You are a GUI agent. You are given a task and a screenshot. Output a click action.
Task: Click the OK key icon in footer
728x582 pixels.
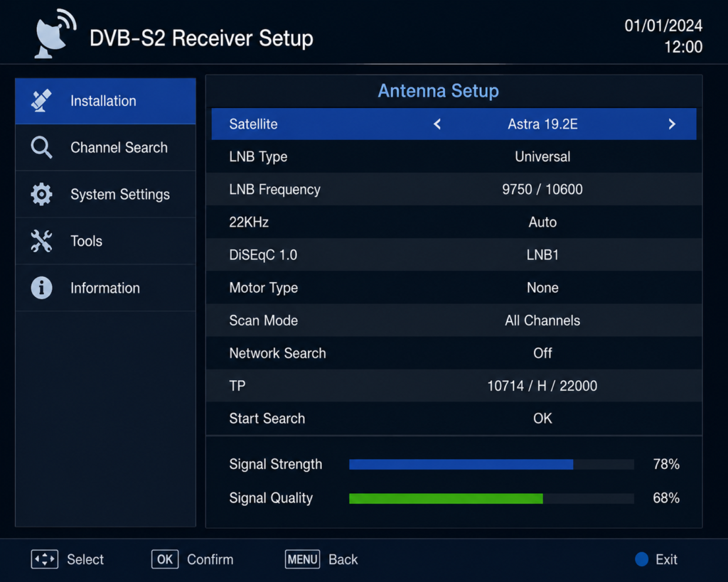pos(165,559)
